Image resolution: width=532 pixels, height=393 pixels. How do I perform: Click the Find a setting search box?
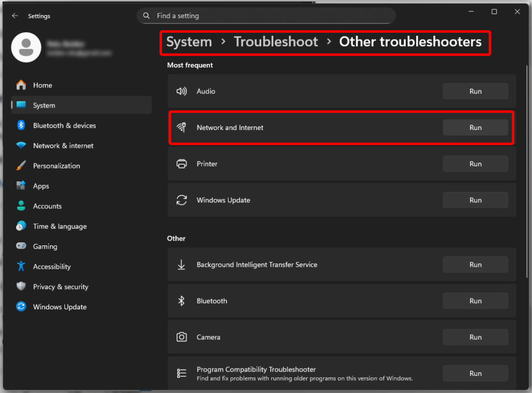[x=266, y=16]
